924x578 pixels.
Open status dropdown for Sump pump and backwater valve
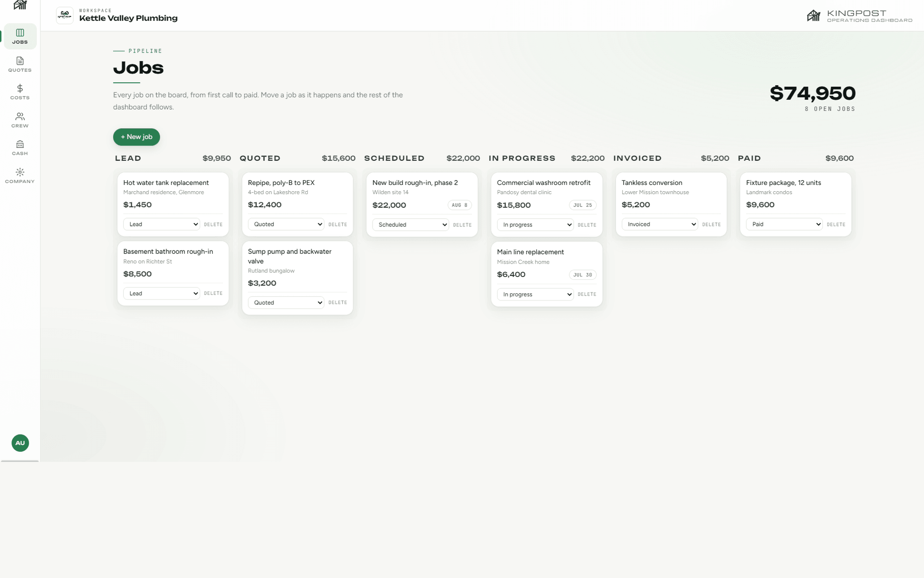286,302
